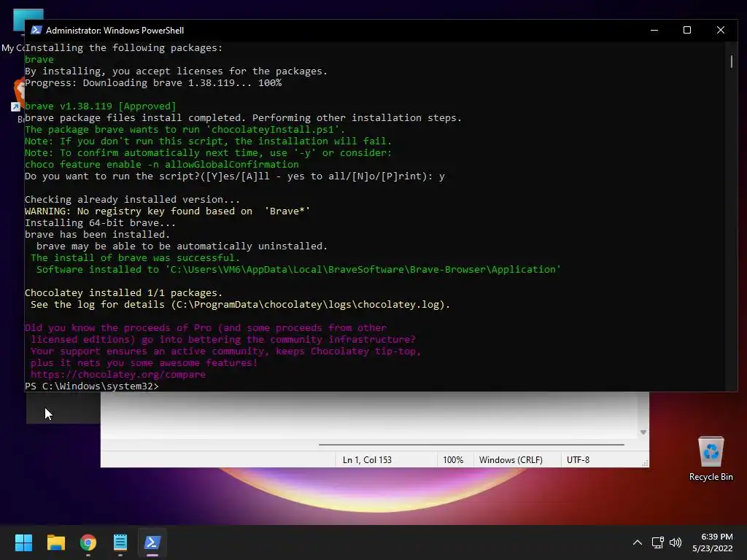Image resolution: width=747 pixels, height=560 pixels.
Task: Click the https://chocolatey.org/compare URL text
Action: (x=118, y=374)
